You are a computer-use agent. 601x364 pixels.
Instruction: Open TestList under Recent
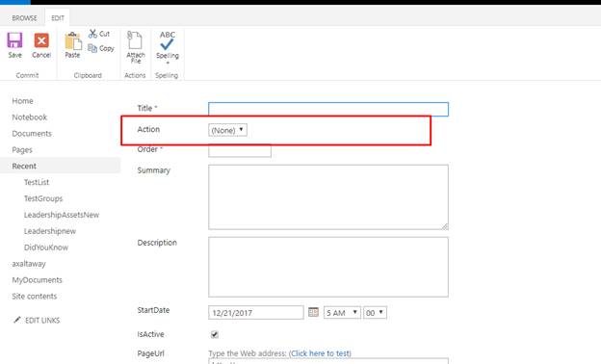coord(37,182)
